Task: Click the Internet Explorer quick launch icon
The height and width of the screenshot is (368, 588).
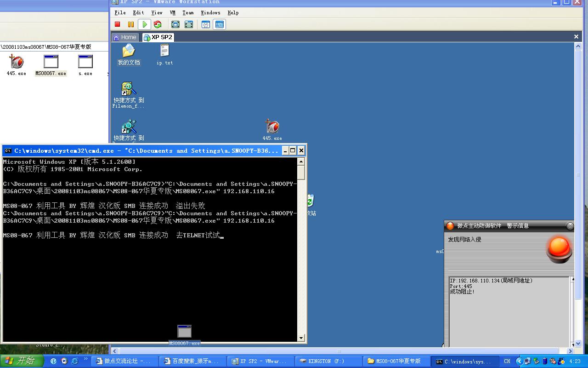Action: [75, 361]
